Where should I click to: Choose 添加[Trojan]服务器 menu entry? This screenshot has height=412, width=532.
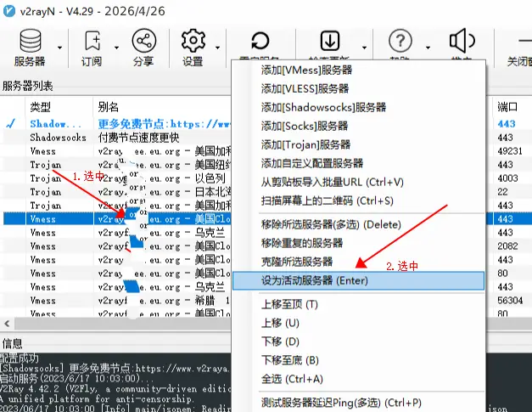click(359, 144)
